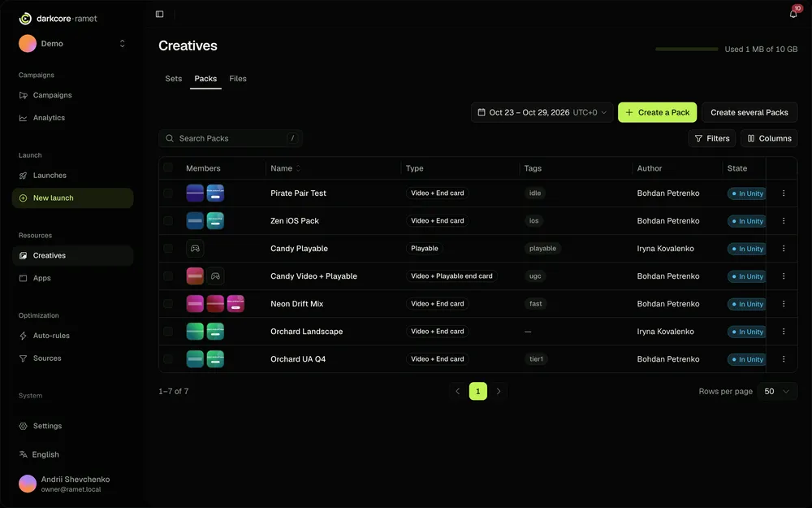This screenshot has height=508, width=812.
Task: Click the In Unity badge for Orchard UA Q4
Action: [x=746, y=359]
